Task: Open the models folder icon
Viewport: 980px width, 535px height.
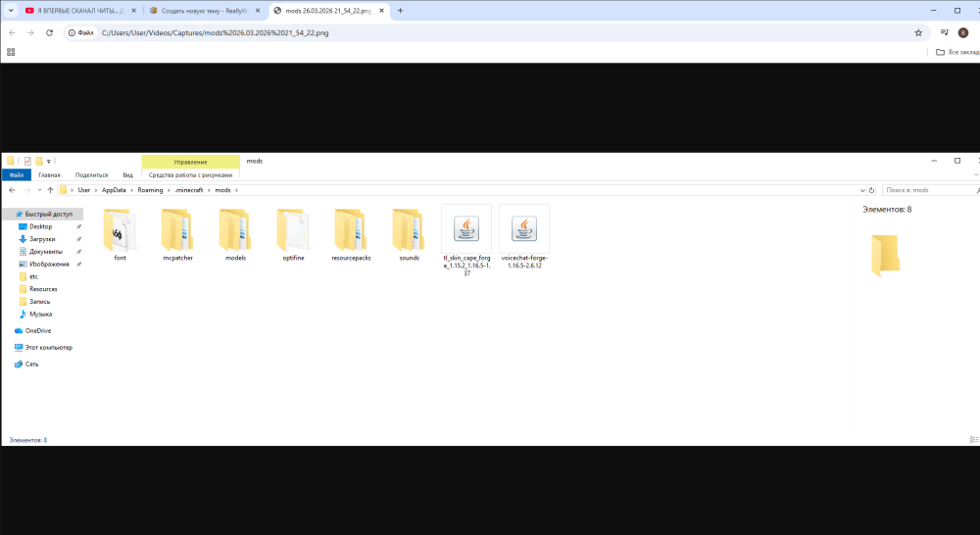Action: (235, 230)
